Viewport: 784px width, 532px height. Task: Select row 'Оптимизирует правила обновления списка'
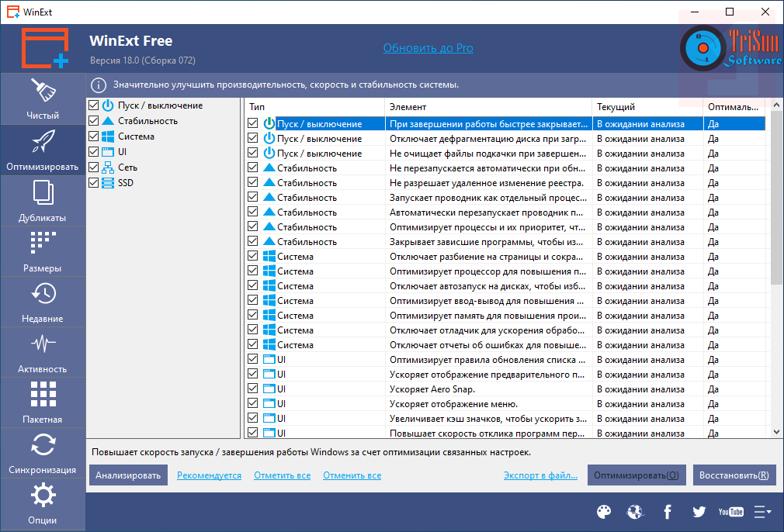click(x=505, y=359)
